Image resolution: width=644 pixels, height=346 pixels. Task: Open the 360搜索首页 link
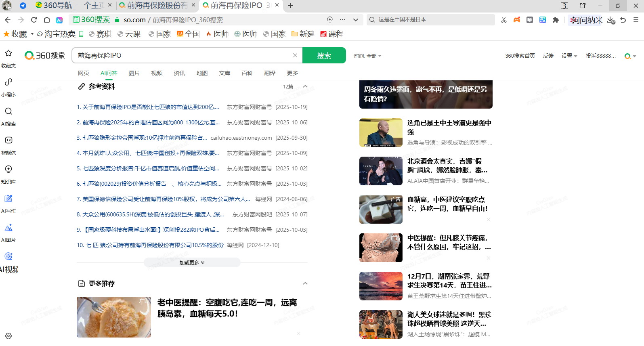pos(520,56)
